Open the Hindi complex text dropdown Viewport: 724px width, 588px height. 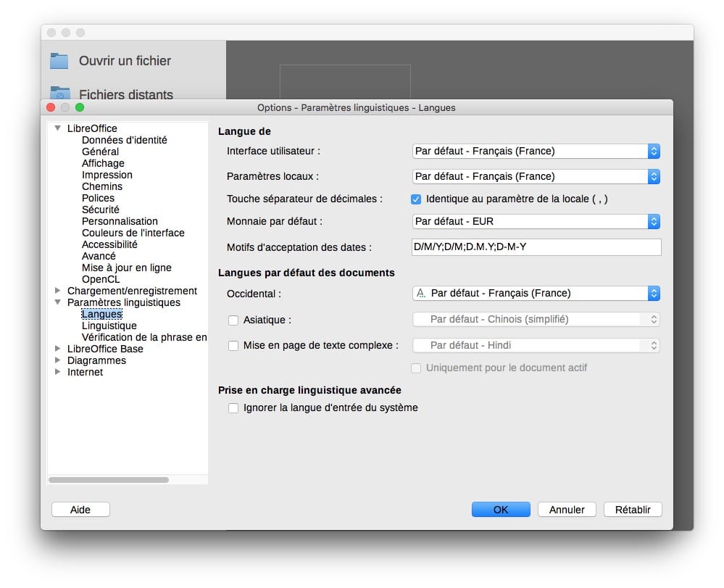[x=536, y=346]
